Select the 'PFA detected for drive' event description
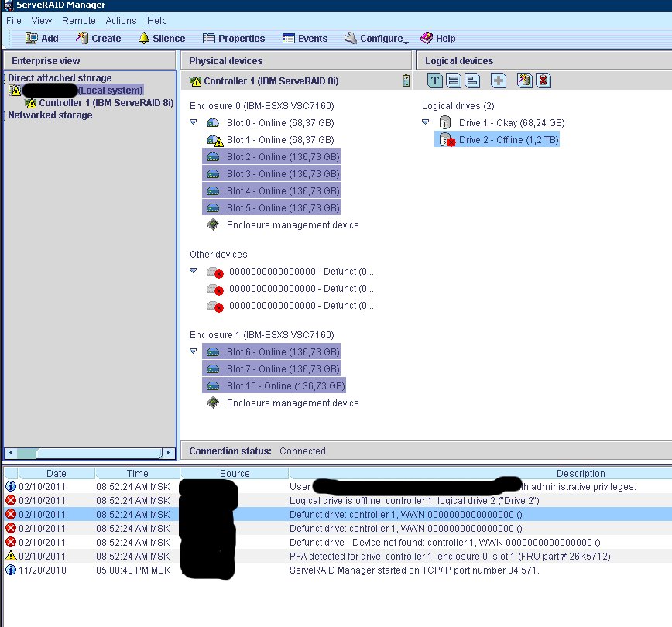 point(450,557)
